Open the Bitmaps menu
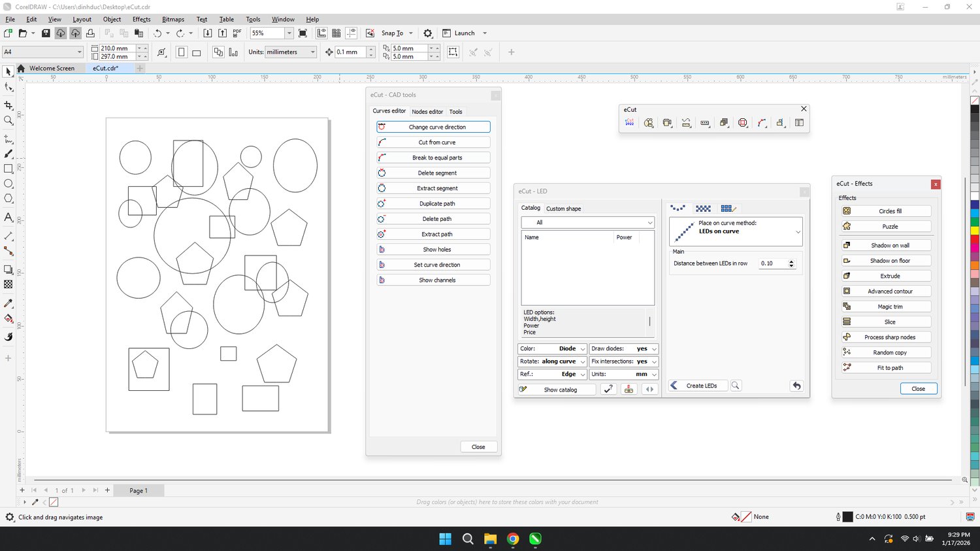980x551 pixels. click(x=173, y=20)
